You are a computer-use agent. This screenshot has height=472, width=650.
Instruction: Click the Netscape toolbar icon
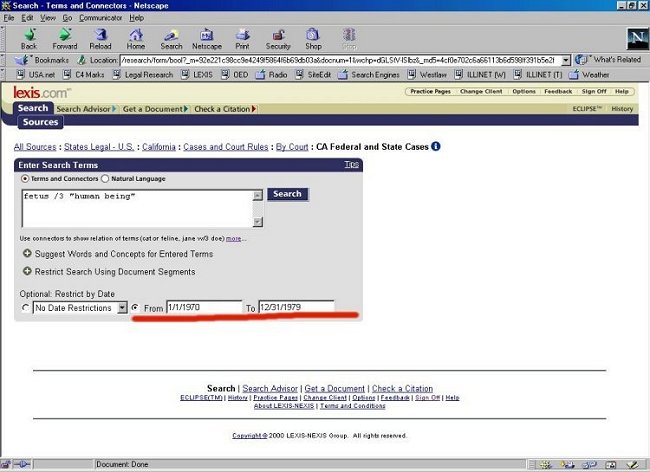point(206,39)
